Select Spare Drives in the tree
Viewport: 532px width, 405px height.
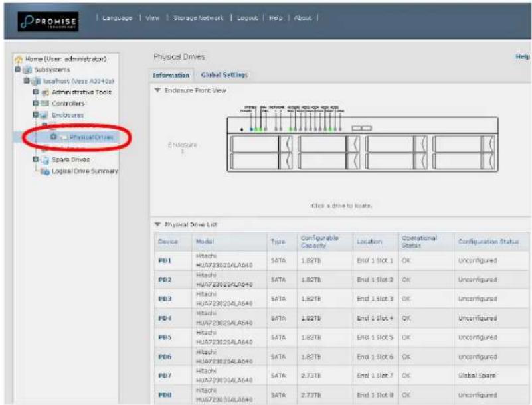70,159
